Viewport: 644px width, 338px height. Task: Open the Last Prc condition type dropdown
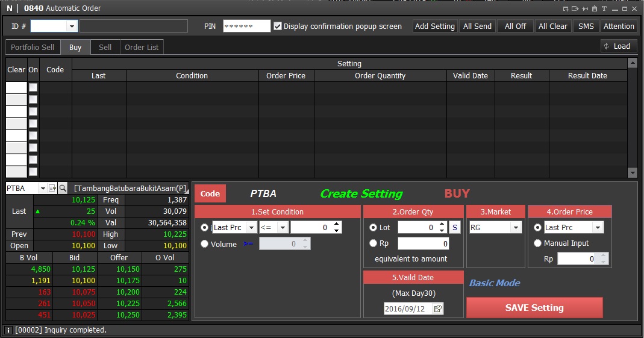pyautogui.click(x=251, y=228)
